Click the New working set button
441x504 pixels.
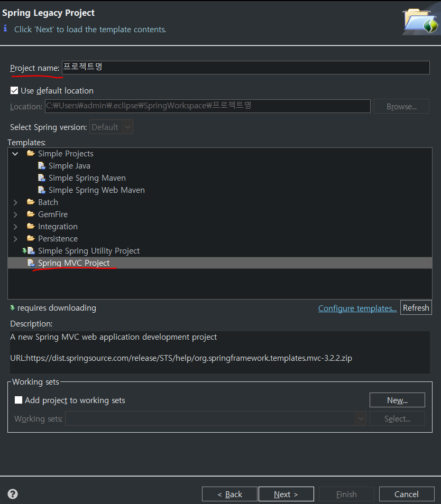pyautogui.click(x=397, y=400)
